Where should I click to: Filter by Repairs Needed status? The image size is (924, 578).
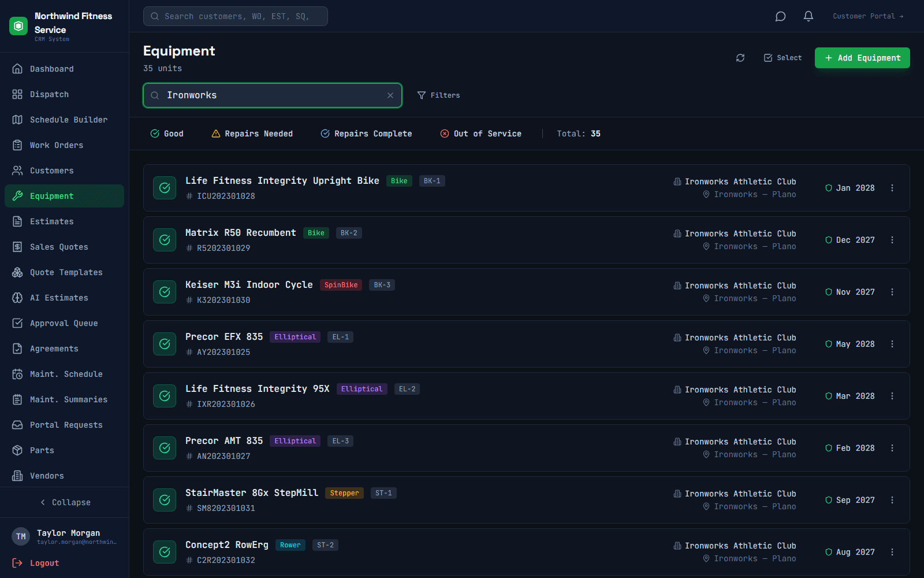pos(252,134)
